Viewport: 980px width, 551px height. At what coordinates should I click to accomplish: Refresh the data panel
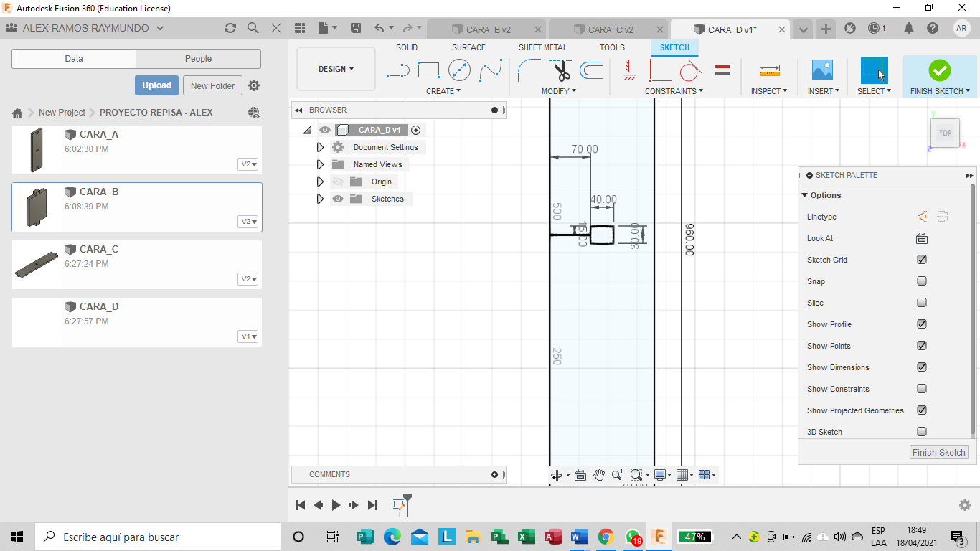pos(230,28)
